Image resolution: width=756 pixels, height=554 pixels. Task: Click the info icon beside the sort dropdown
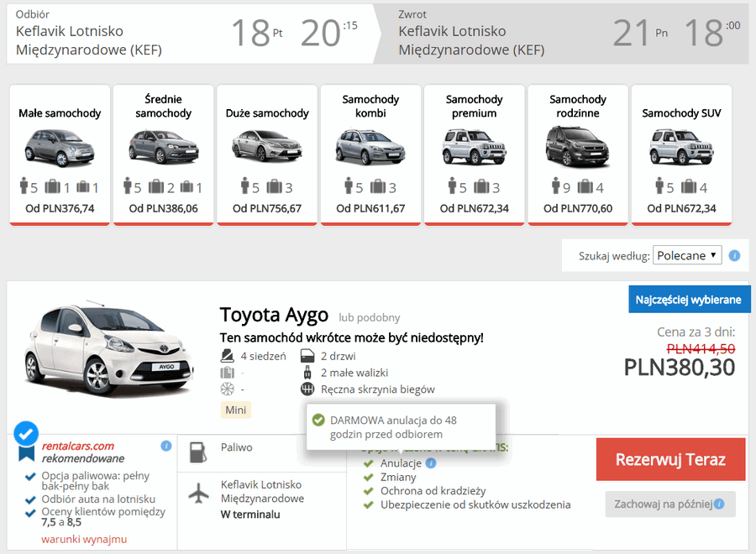pyautogui.click(x=735, y=255)
